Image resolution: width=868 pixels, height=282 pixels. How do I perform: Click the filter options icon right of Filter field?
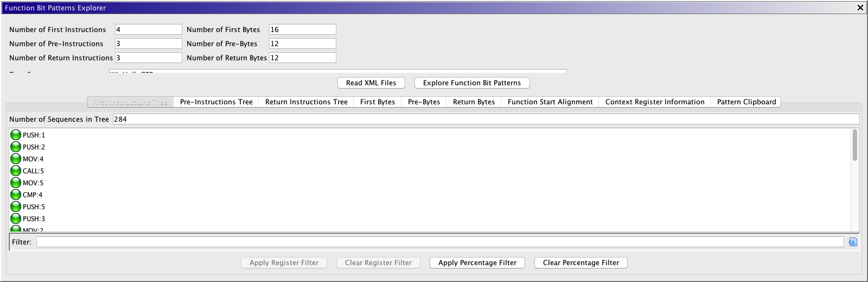(x=853, y=242)
